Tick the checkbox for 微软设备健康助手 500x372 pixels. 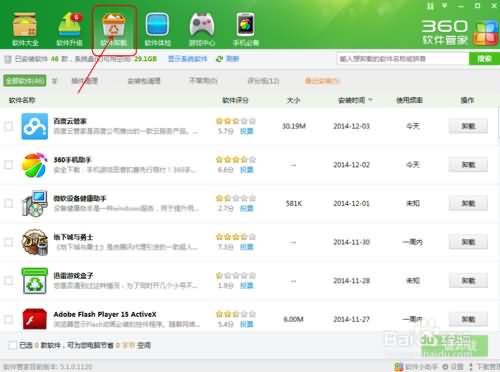(9, 204)
